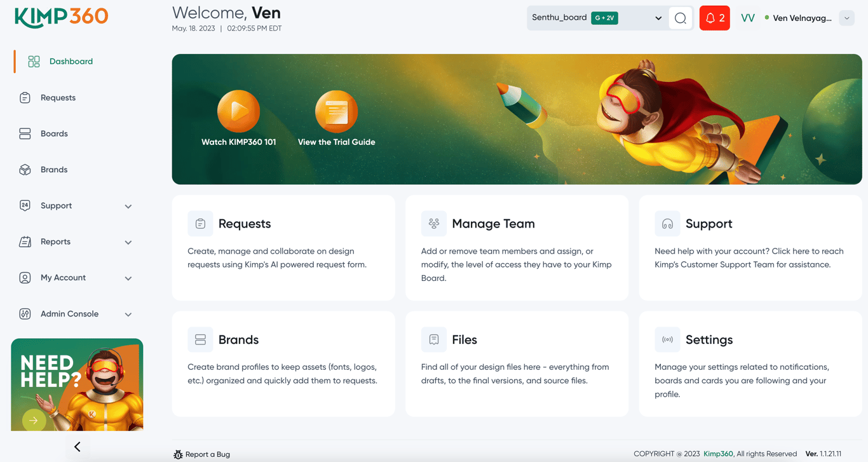Open the Requests card title
This screenshot has width=868, height=462.
(x=245, y=224)
